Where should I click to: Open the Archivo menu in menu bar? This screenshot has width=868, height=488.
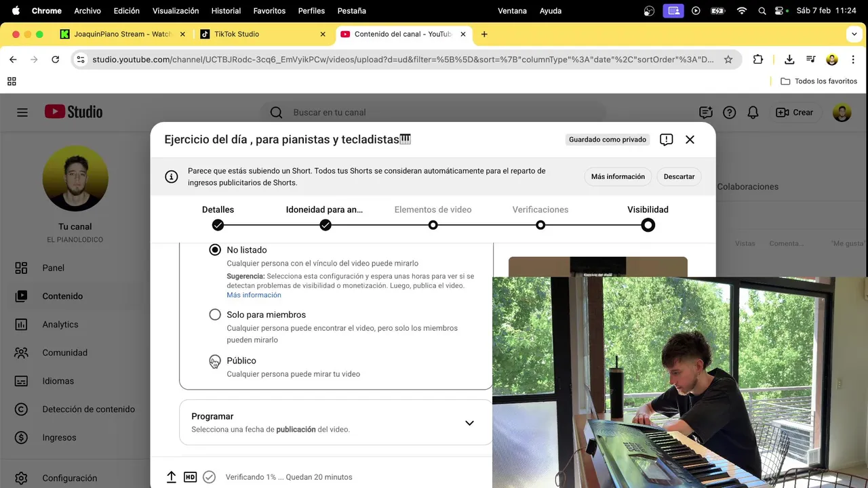[x=87, y=11]
